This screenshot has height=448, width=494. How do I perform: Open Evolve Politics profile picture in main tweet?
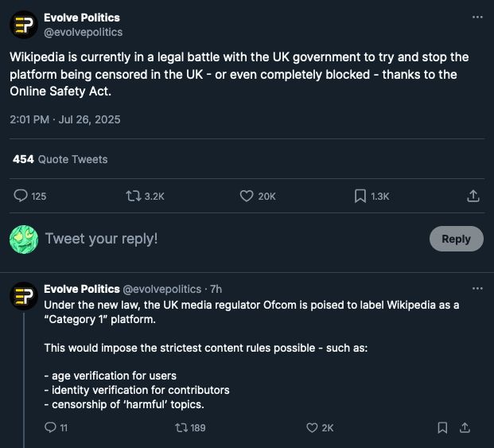click(x=24, y=25)
